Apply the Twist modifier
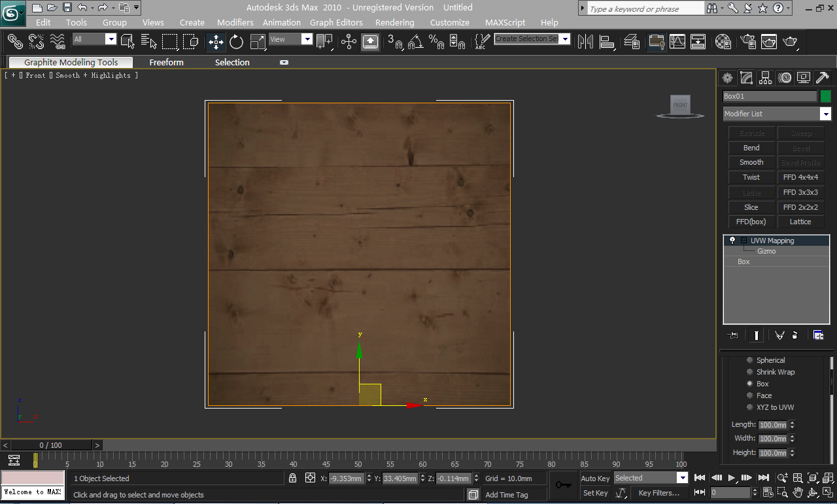 tap(751, 177)
